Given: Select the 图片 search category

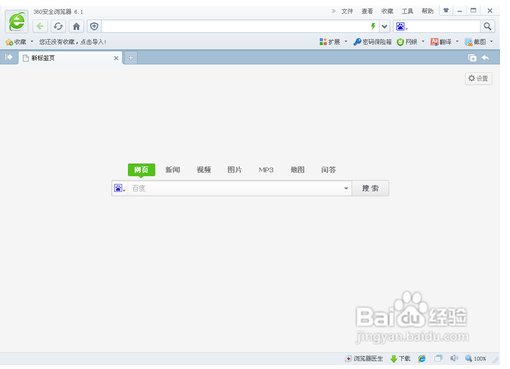Looking at the screenshot, I should tap(235, 170).
